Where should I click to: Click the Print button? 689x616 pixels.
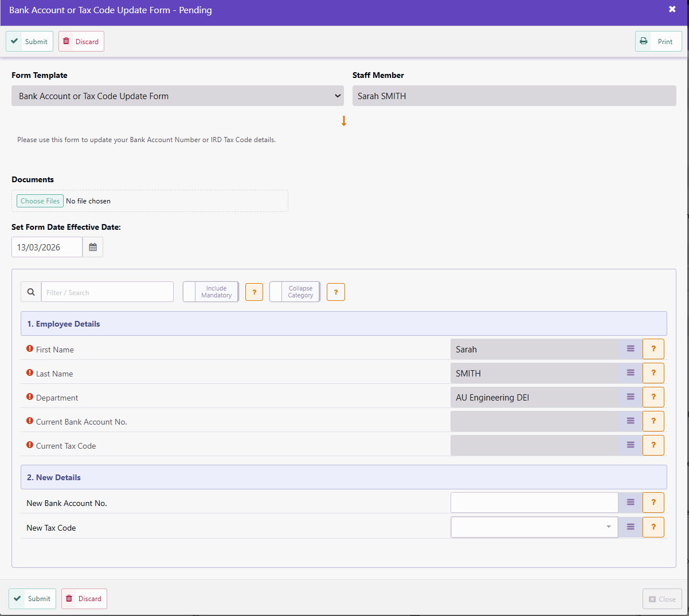tap(658, 41)
